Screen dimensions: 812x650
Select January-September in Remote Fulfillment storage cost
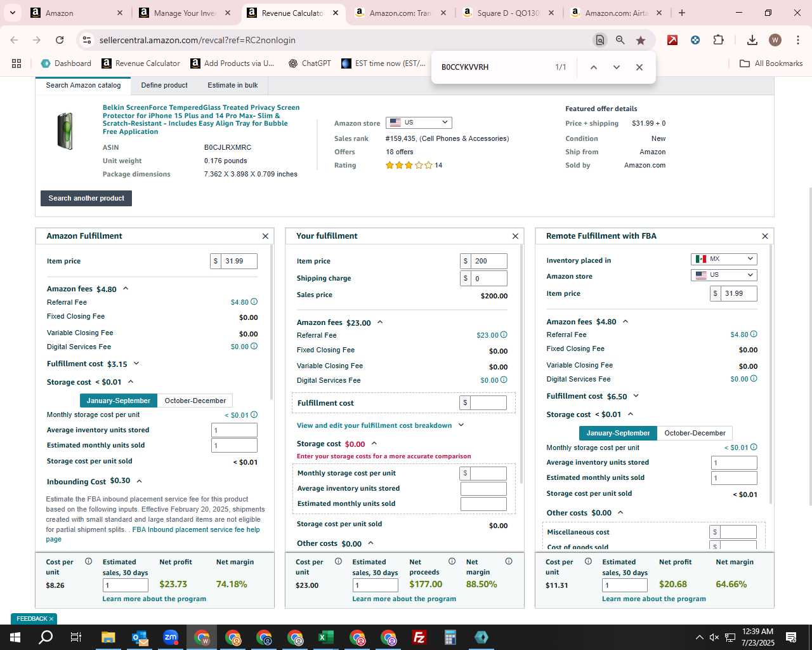coord(618,433)
